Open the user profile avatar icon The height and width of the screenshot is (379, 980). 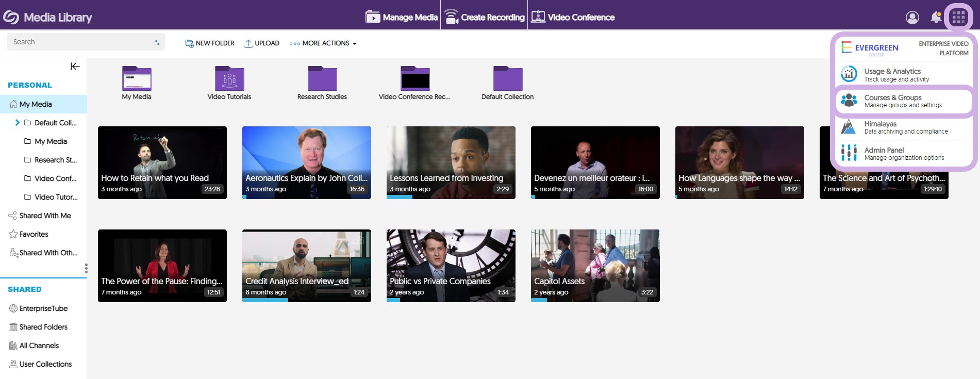pos(912,18)
